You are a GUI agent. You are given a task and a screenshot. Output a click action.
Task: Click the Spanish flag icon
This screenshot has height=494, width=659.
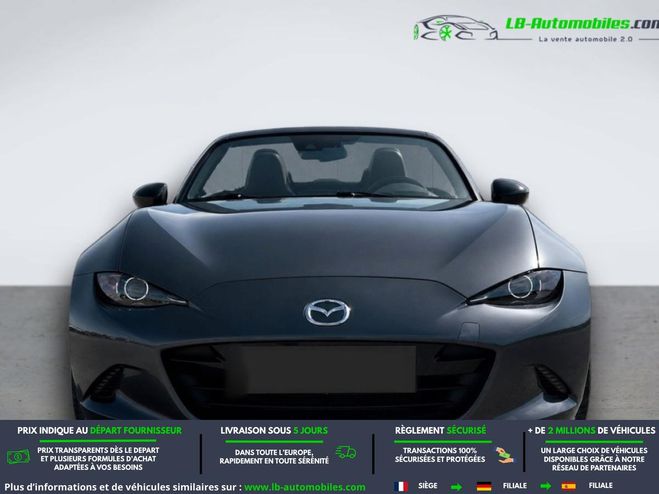(x=568, y=486)
